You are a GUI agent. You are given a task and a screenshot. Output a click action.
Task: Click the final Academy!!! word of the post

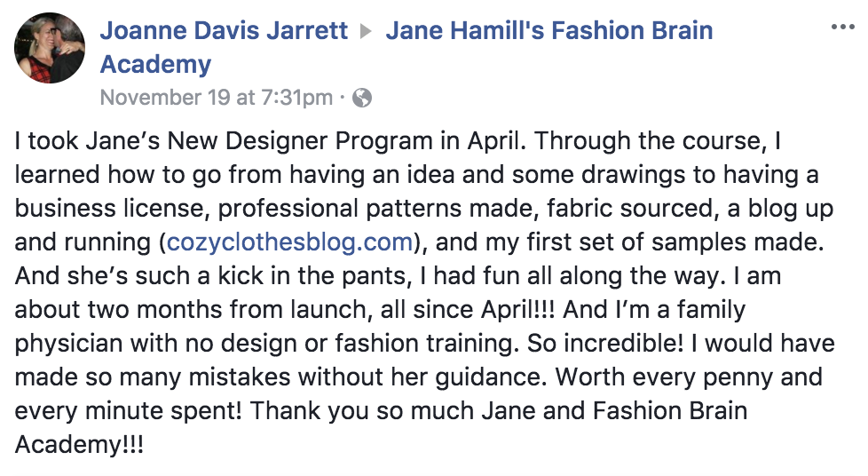[79, 445]
